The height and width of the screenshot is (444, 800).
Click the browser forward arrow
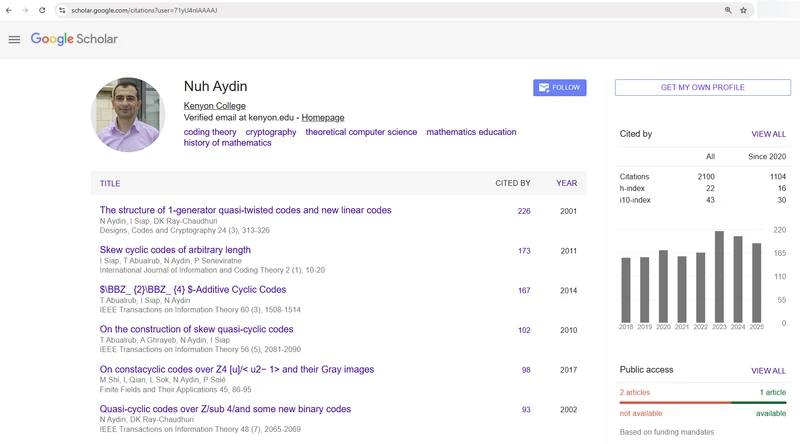25,10
